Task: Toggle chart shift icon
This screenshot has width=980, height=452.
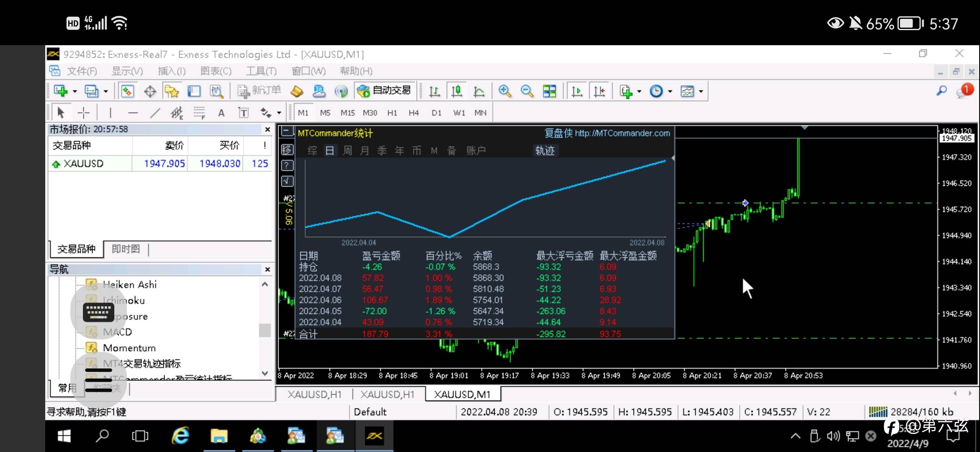Action: click(599, 91)
